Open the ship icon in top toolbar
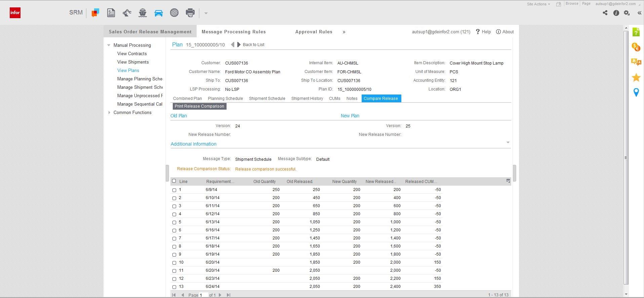644x298 pixels. [x=143, y=13]
